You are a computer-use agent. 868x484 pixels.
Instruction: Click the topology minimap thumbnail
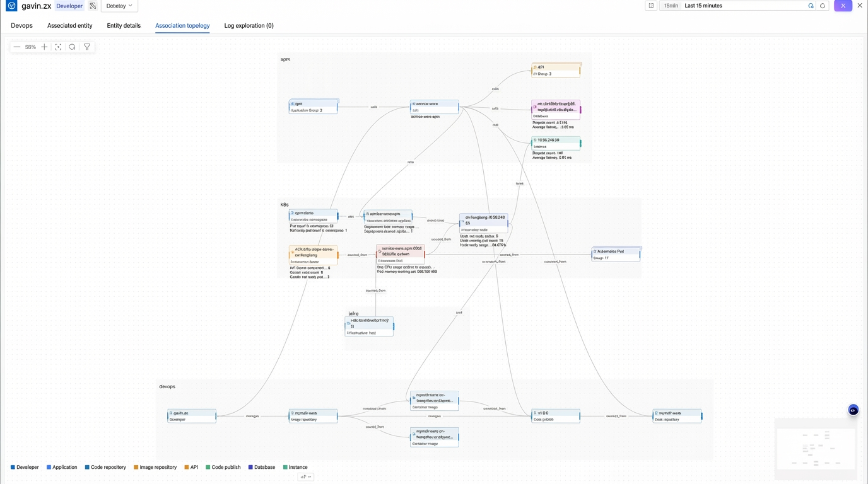(x=815, y=448)
